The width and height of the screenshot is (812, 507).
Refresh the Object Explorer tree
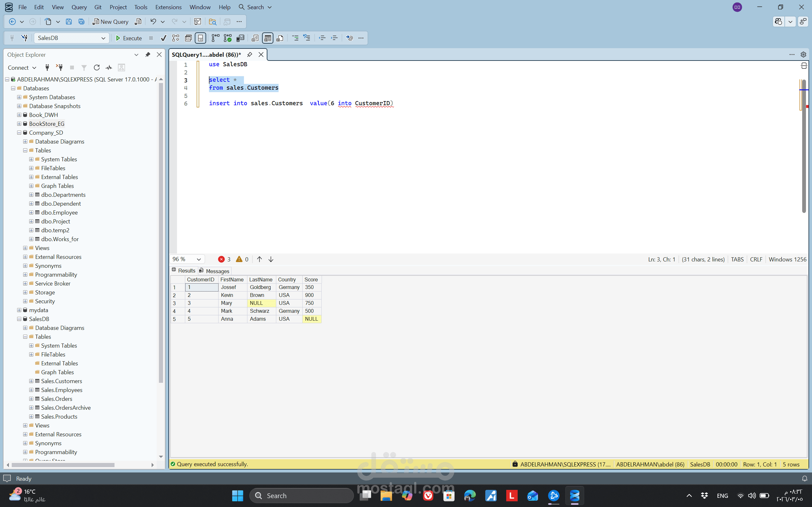97,67
